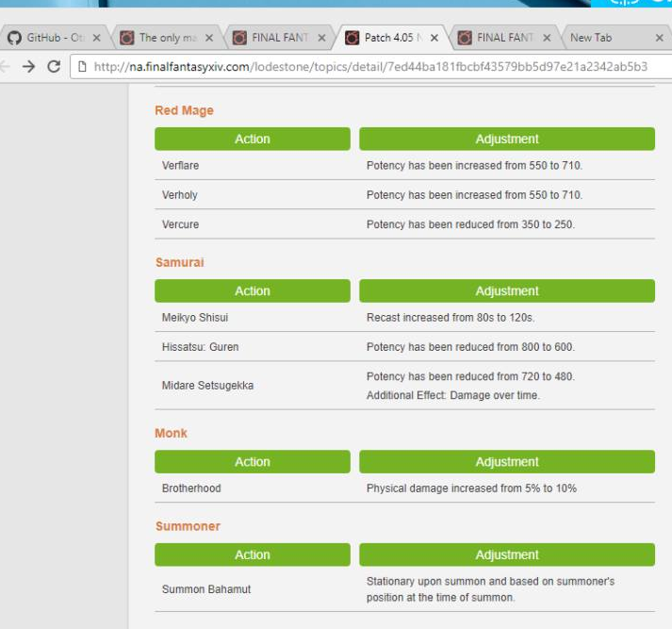Image resolution: width=672 pixels, height=629 pixels.
Task: Click 'Potency has been reduced from 720 to 480'
Action: (x=470, y=376)
